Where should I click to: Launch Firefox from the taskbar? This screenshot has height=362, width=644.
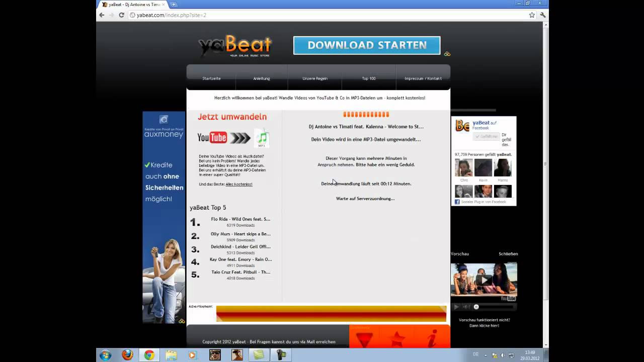click(127, 355)
